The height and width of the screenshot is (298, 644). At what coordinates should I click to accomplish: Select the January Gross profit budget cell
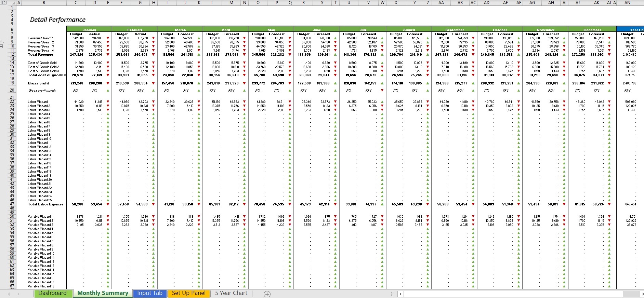point(77,83)
